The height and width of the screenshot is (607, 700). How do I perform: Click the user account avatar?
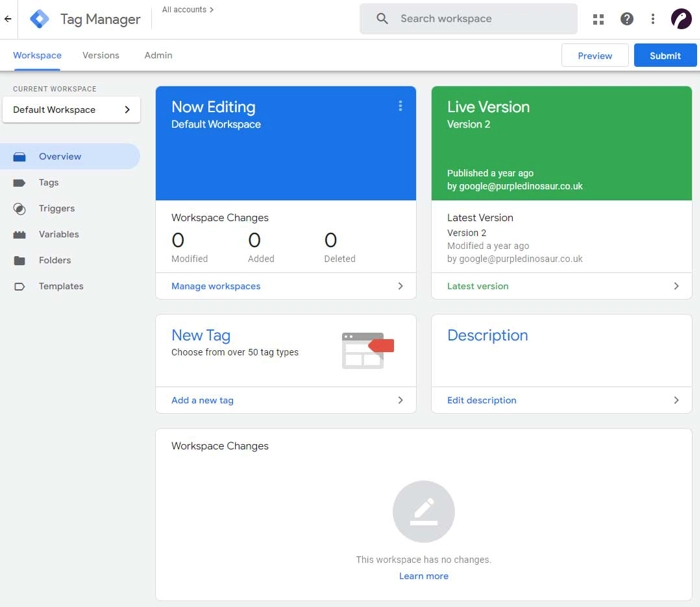[681, 19]
